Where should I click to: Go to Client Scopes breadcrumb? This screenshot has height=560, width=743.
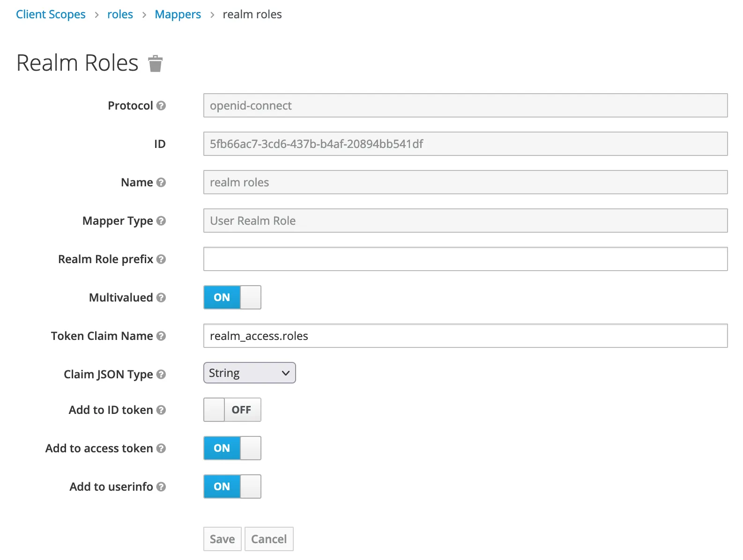tap(51, 15)
